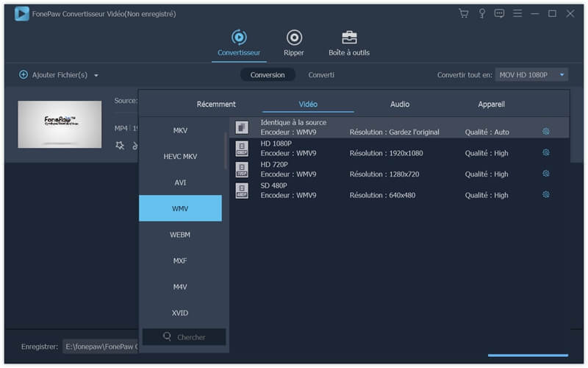This screenshot has height=368, width=588.
Task: Click Résolution : Gardez l'original text
Action: [394, 132]
